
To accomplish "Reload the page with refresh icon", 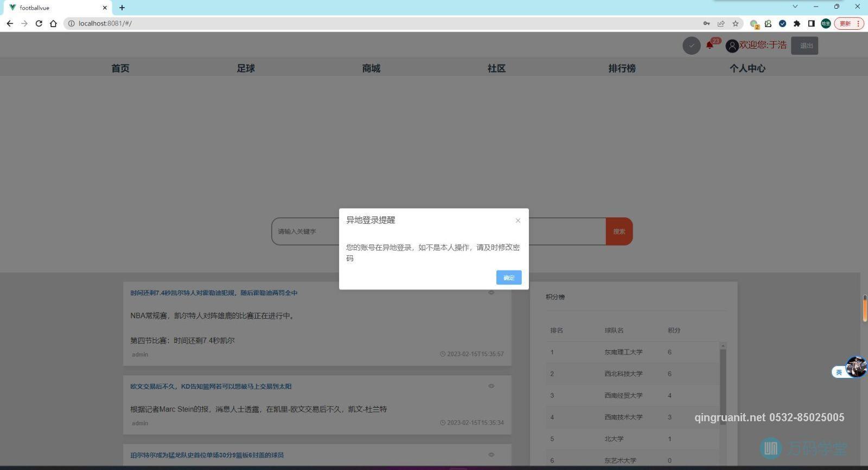I will (x=39, y=23).
